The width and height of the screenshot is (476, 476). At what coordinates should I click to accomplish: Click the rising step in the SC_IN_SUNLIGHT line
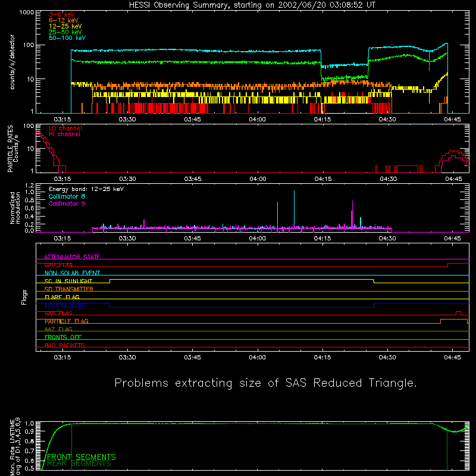[110, 281]
